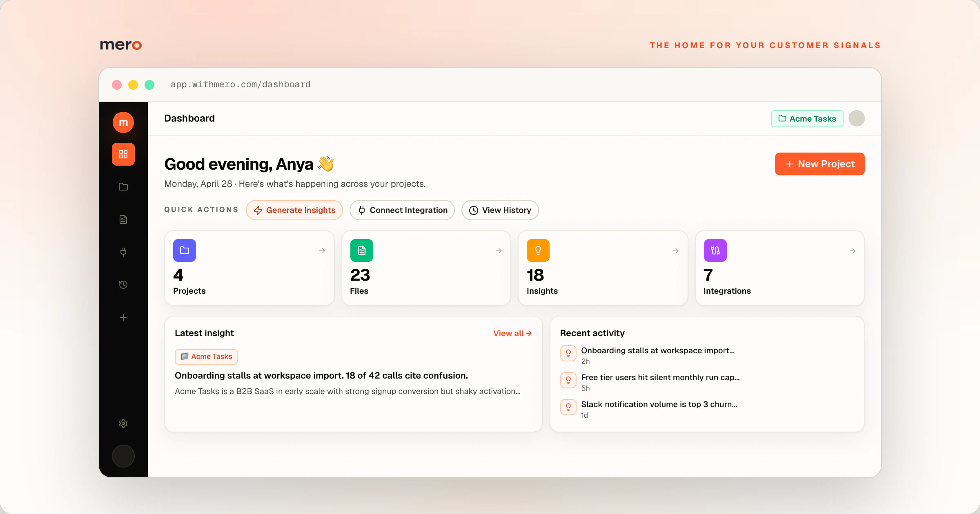
Task: Click lightbulb icon beside Free tier users activity
Action: point(568,380)
